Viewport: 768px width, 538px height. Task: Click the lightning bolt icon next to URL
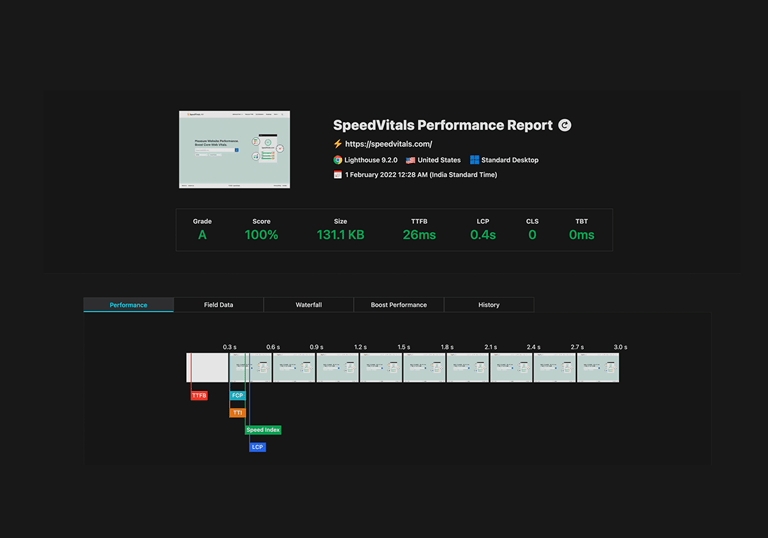(x=337, y=144)
